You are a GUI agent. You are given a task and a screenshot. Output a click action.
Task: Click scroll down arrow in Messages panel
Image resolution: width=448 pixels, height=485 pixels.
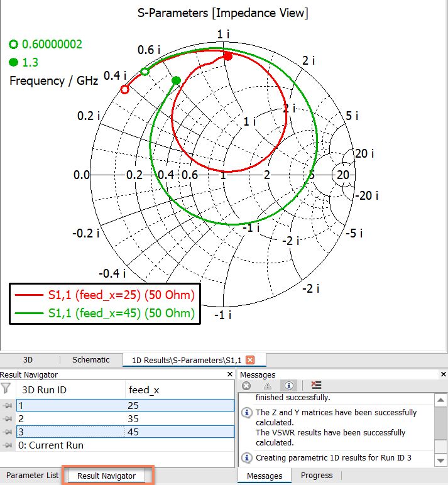(441, 461)
